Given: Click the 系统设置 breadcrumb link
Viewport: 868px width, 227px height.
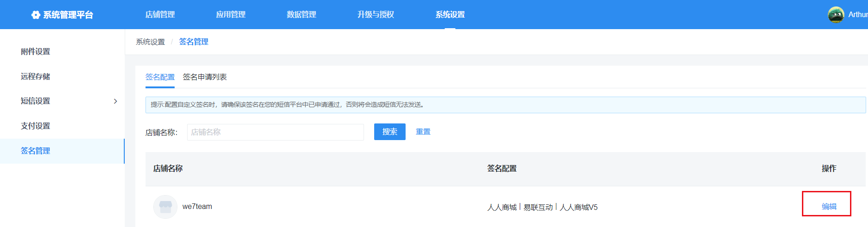Looking at the screenshot, I should [x=150, y=42].
